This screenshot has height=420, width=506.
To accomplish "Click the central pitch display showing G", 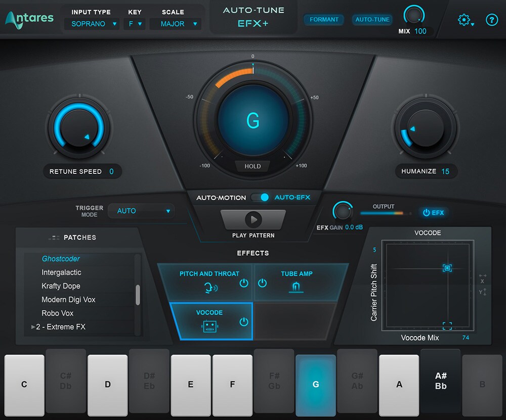I will (252, 121).
